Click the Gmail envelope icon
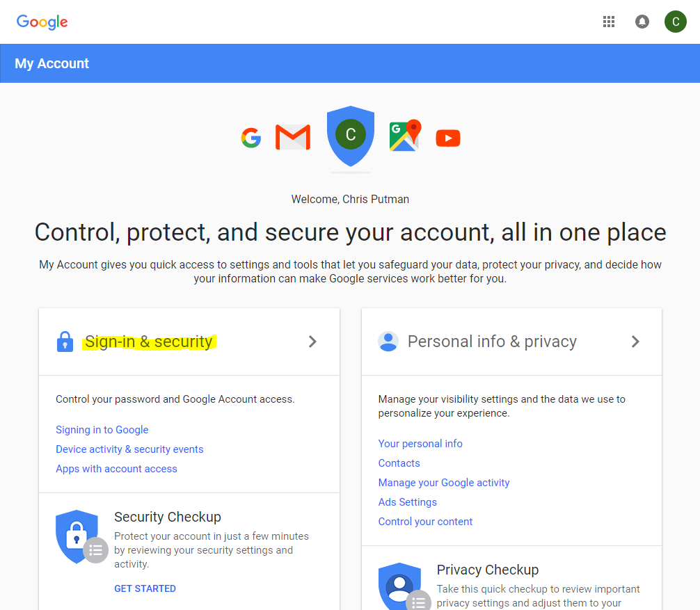The width and height of the screenshot is (700, 610). click(x=293, y=137)
